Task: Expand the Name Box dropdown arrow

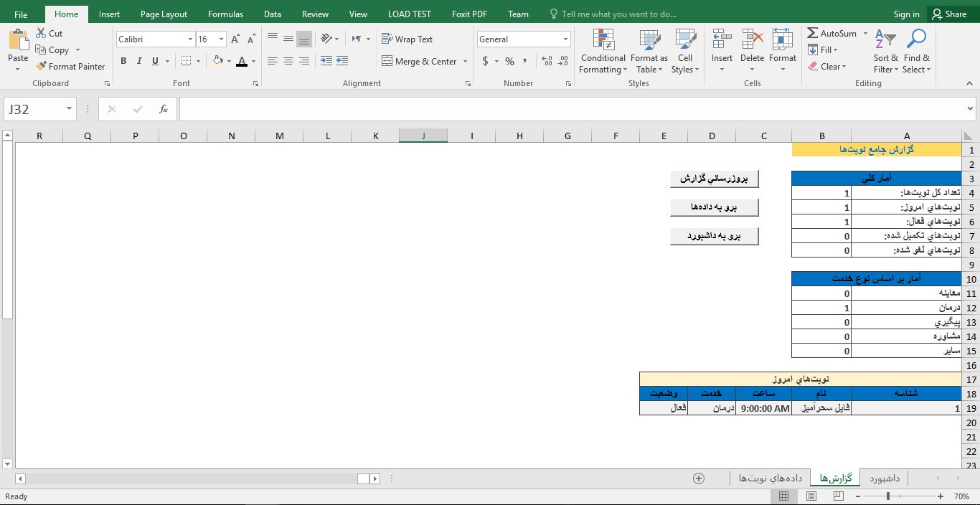Action: (70, 109)
